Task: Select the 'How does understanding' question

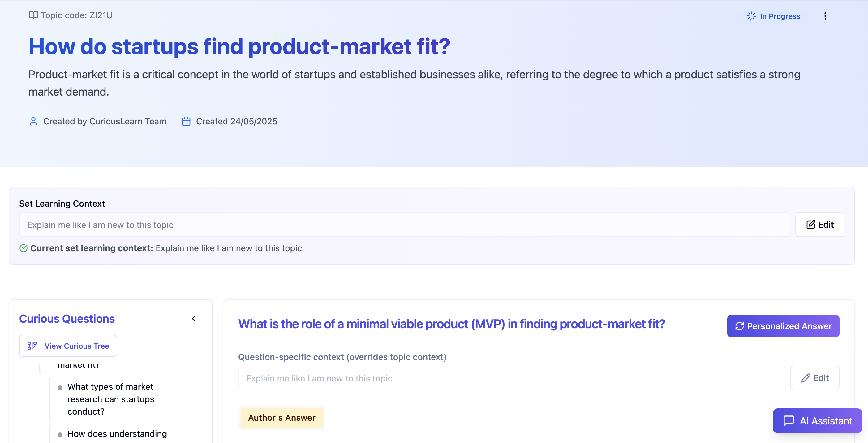Action: click(117, 434)
